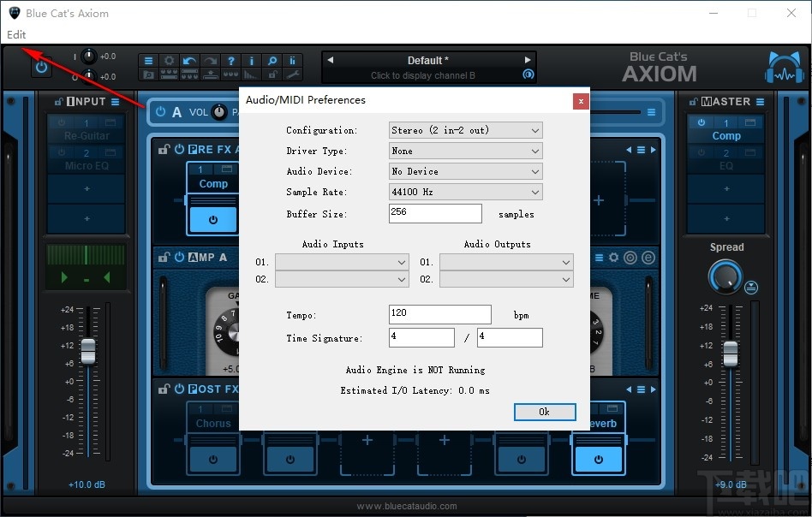
Task: Expand the Driver Type dropdown
Action: (465, 151)
